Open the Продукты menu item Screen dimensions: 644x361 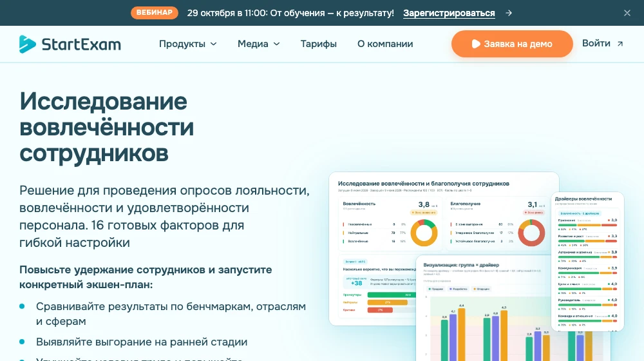tap(182, 44)
